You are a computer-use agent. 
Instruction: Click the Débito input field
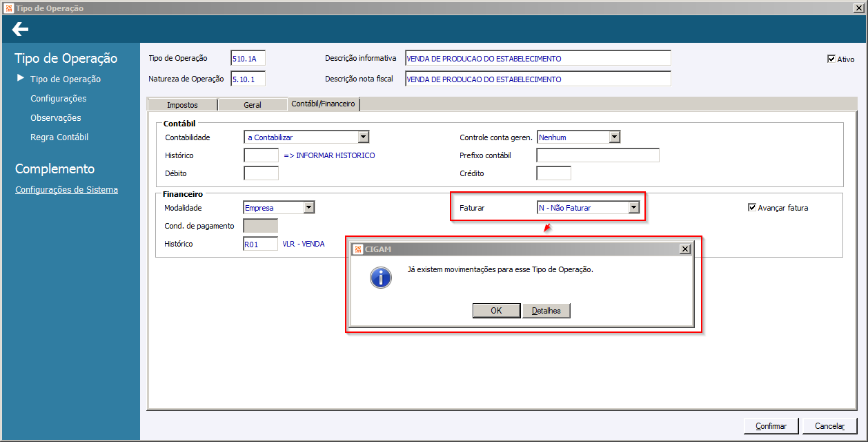tap(262, 173)
